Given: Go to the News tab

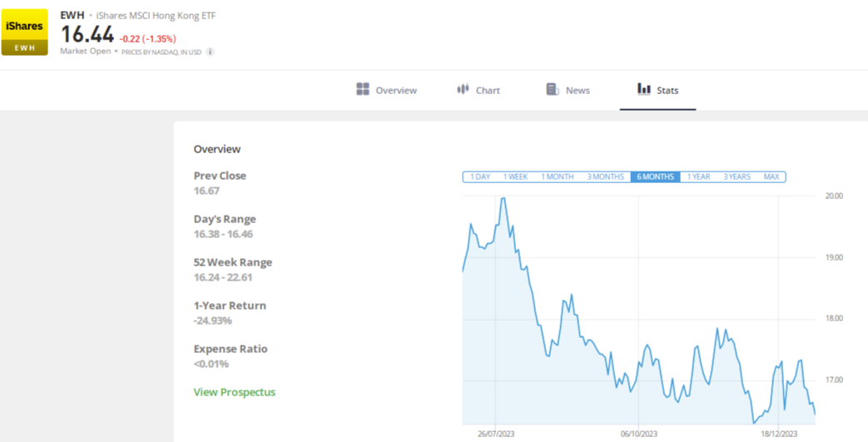Looking at the screenshot, I should (568, 90).
